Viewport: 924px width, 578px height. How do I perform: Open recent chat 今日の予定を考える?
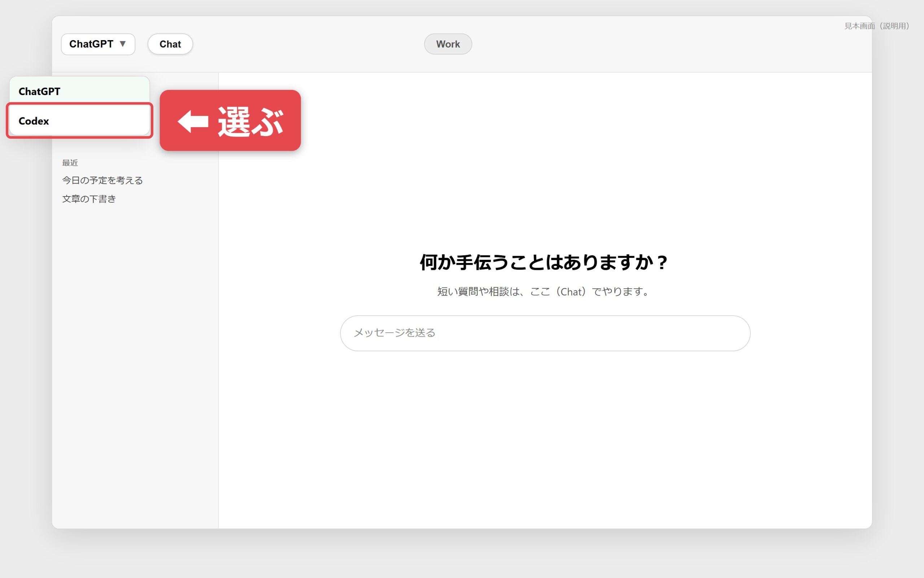click(103, 180)
